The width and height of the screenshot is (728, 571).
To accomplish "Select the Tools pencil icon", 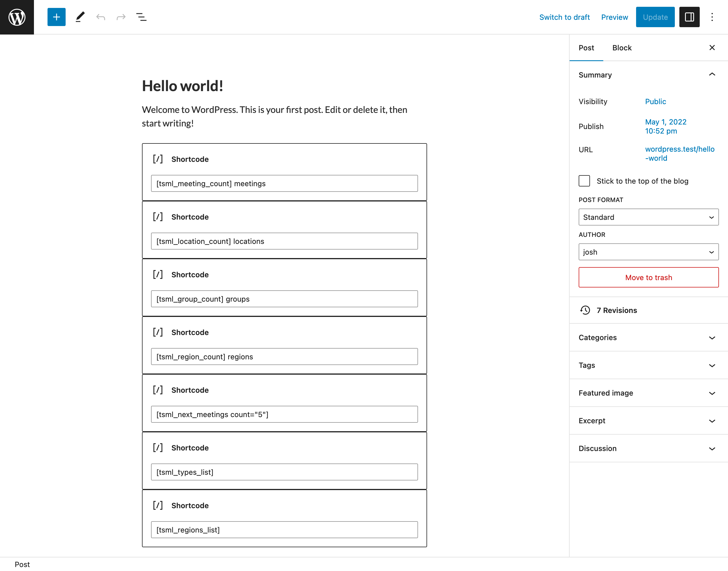I will coord(80,17).
